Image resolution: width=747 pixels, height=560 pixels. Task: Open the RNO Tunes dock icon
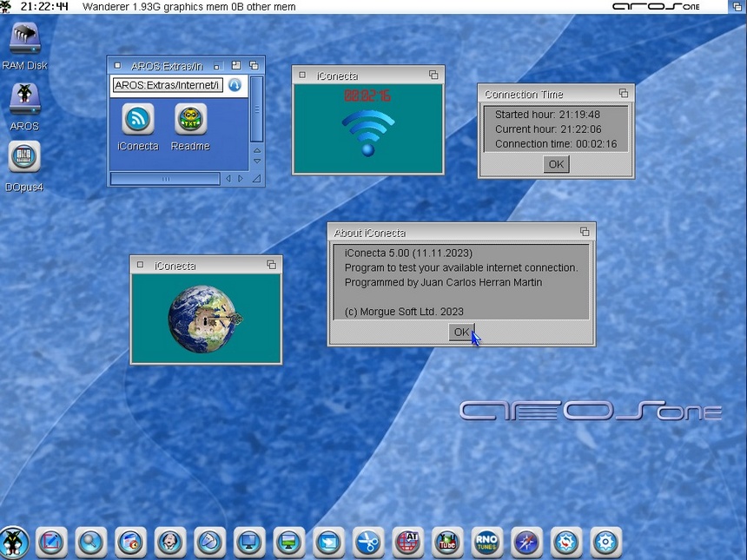click(x=486, y=543)
